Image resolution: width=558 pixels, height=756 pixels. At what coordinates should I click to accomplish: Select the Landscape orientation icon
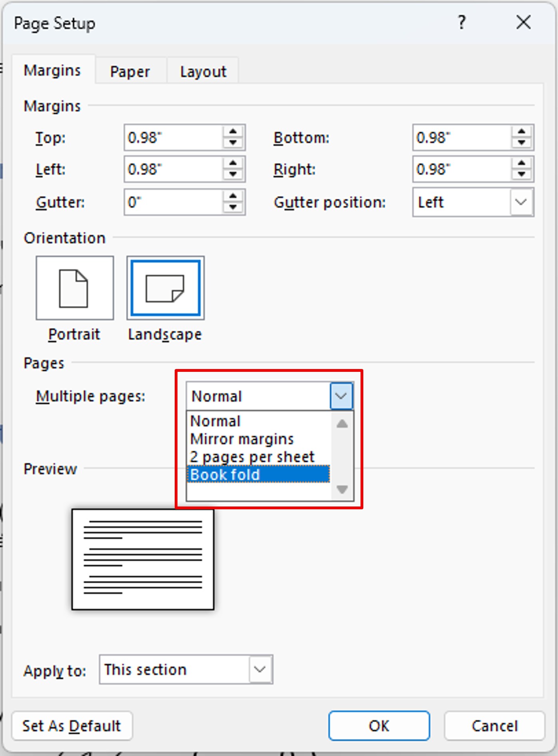point(165,288)
